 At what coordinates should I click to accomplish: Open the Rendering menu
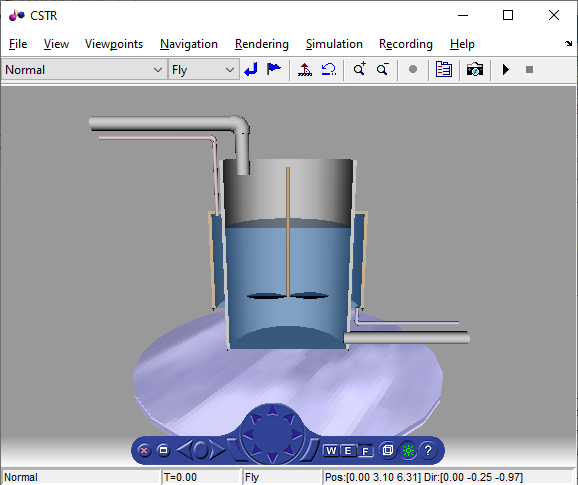click(x=262, y=44)
